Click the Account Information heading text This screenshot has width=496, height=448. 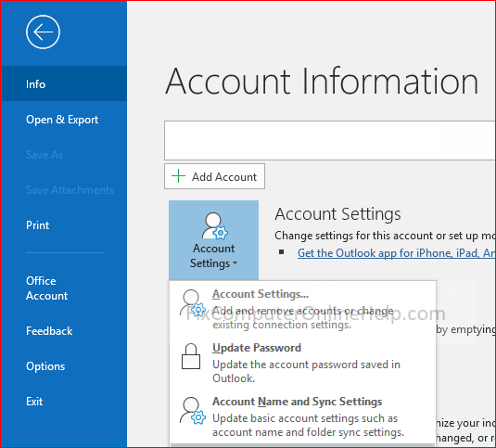pos(322,82)
